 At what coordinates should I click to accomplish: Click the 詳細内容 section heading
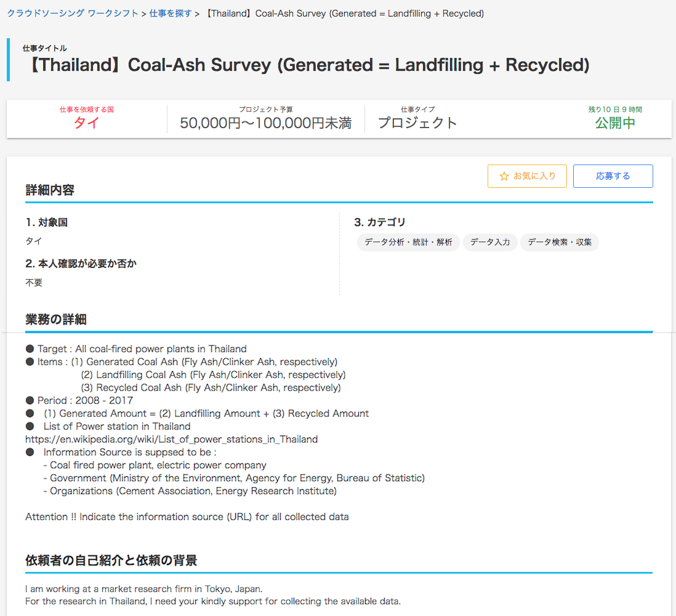pyautogui.click(x=50, y=190)
